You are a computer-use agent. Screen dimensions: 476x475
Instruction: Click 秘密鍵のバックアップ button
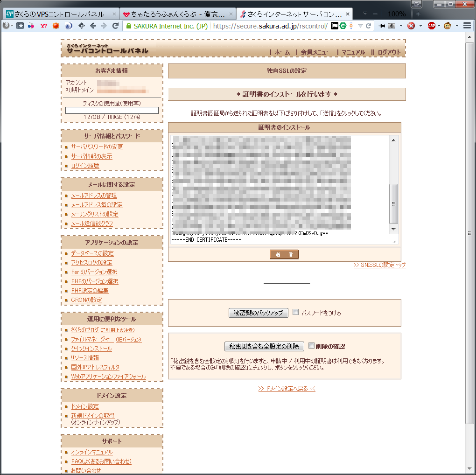[259, 313]
